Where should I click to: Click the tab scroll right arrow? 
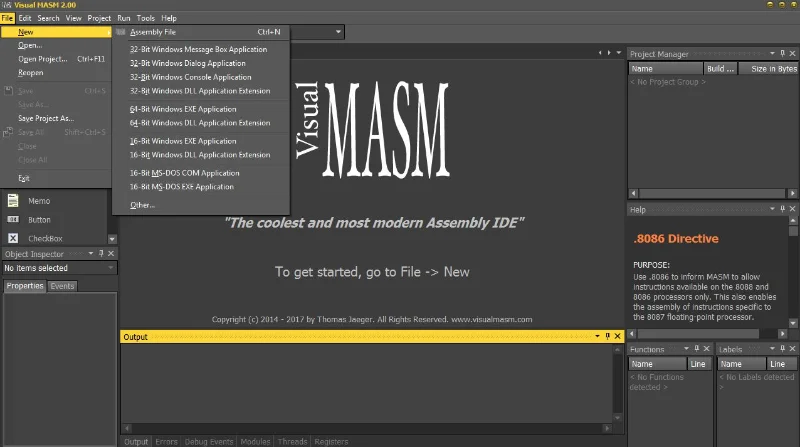tap(609, 53)
